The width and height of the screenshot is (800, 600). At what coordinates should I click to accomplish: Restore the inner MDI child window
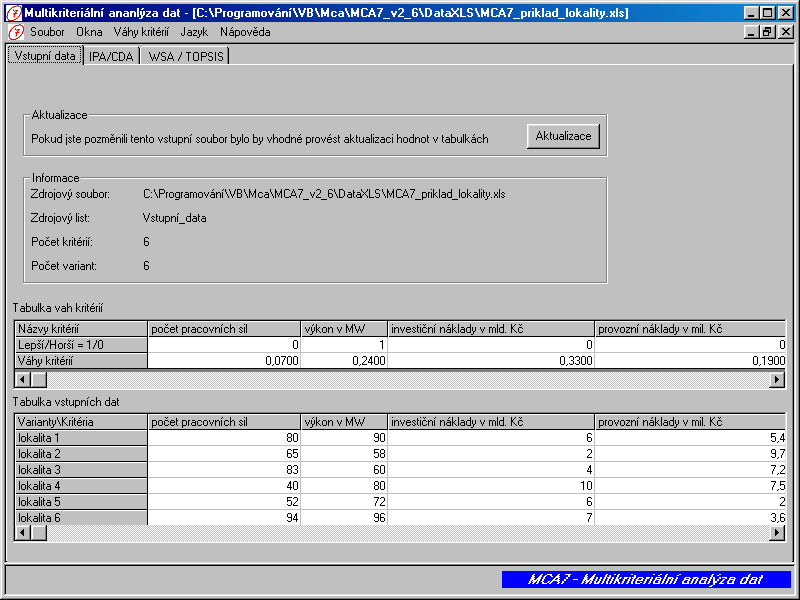click(x=768, y=32)
